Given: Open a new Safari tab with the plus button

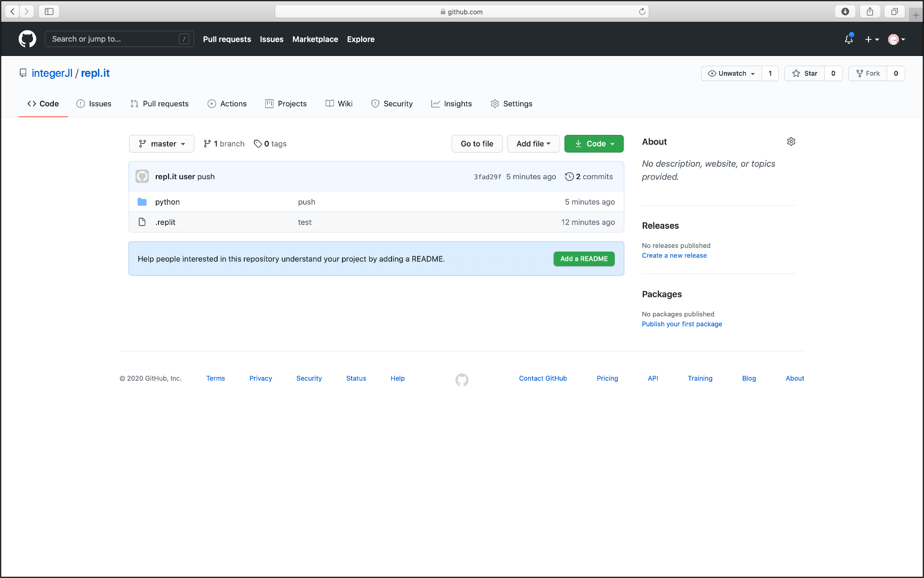Looking at the screenshot, I should click(x=916, y=14).
